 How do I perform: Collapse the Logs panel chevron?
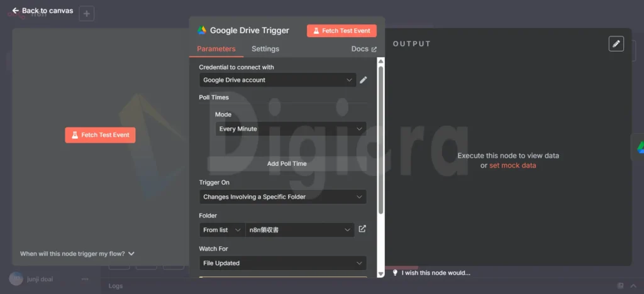point(634,286)
